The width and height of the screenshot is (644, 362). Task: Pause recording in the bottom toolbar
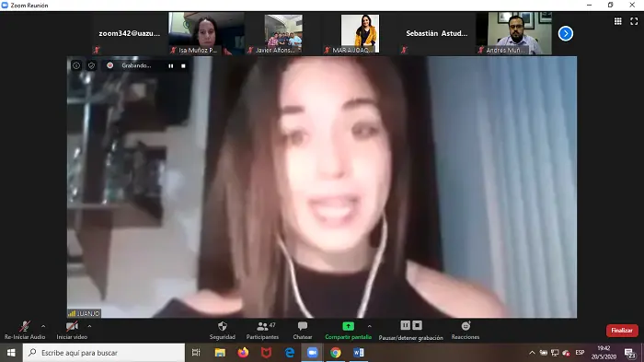406,325
